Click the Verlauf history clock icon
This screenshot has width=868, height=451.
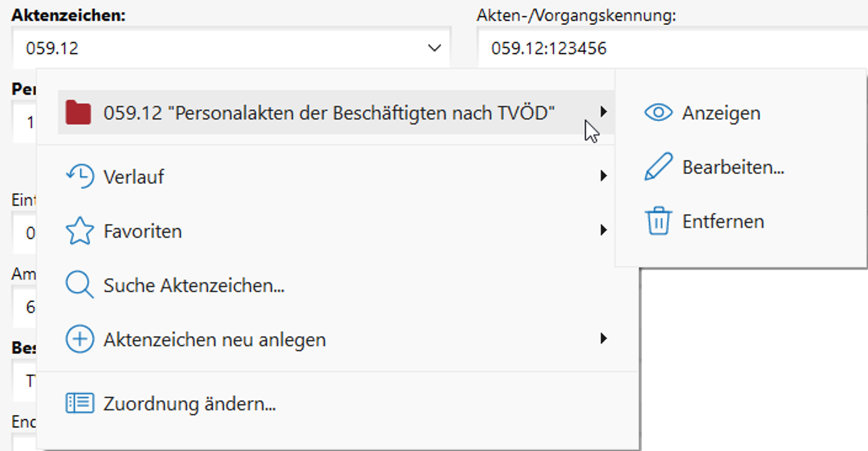pyautogui.click(x=80, y=176)
